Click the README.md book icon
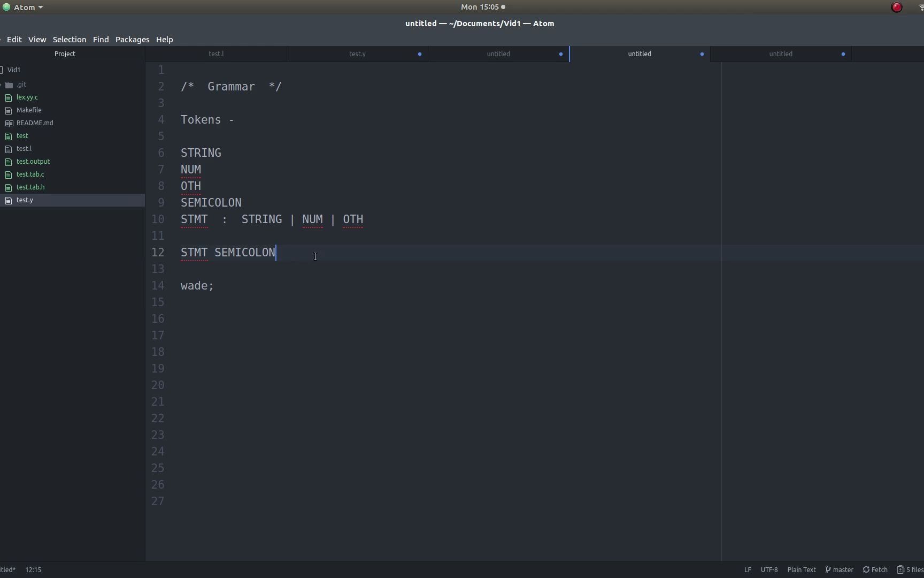Screen dimensions: 924x578 pyautogui.click(x=9, y=123)
